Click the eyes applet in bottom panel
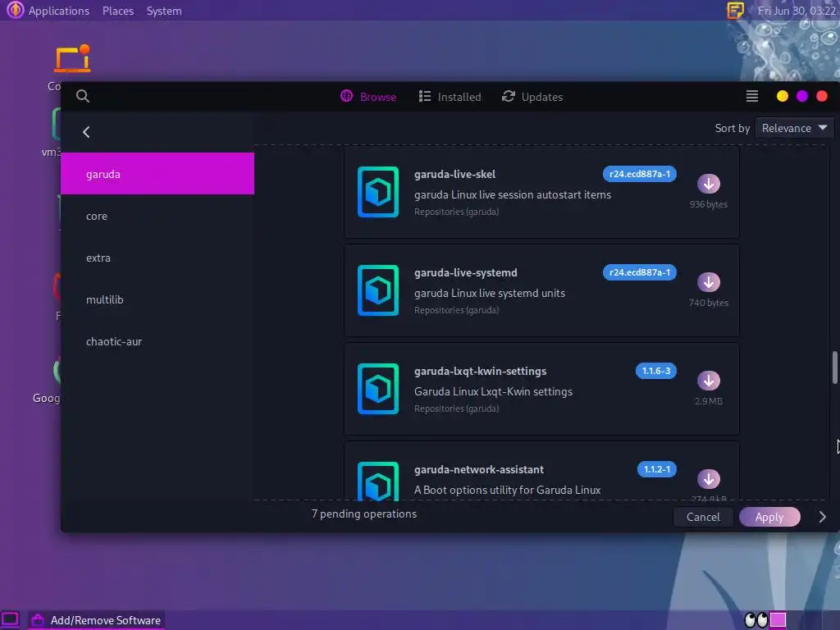 (x=756, y=620)
